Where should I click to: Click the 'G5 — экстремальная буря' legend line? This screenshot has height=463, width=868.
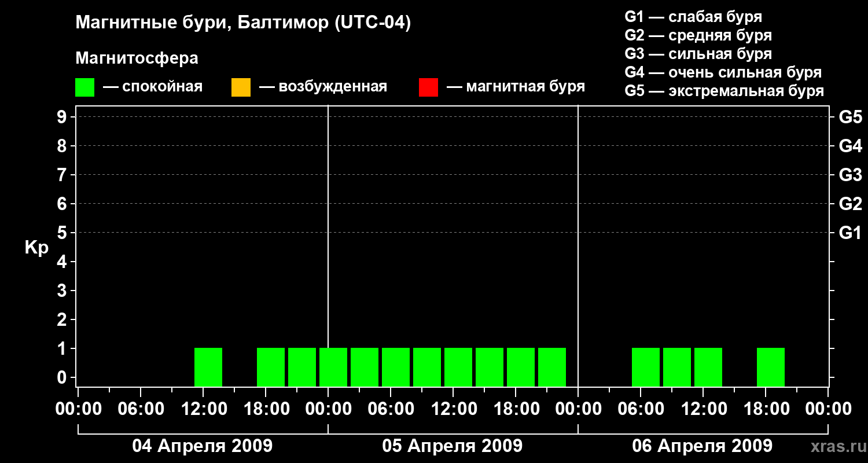tap(724, 91)
